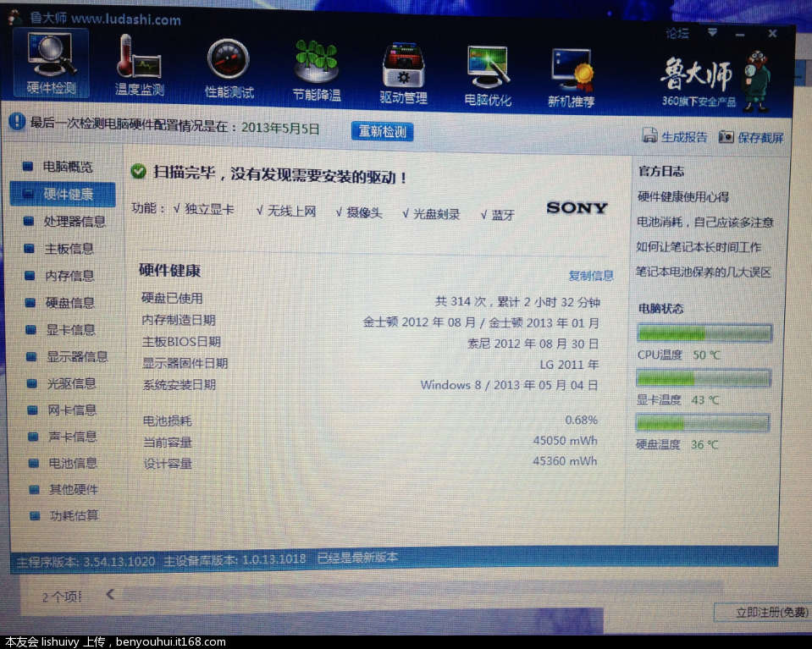Screen dimensions: 812x649
Task: Click the CPU温度 progress bar
Action: coord(704,333)
